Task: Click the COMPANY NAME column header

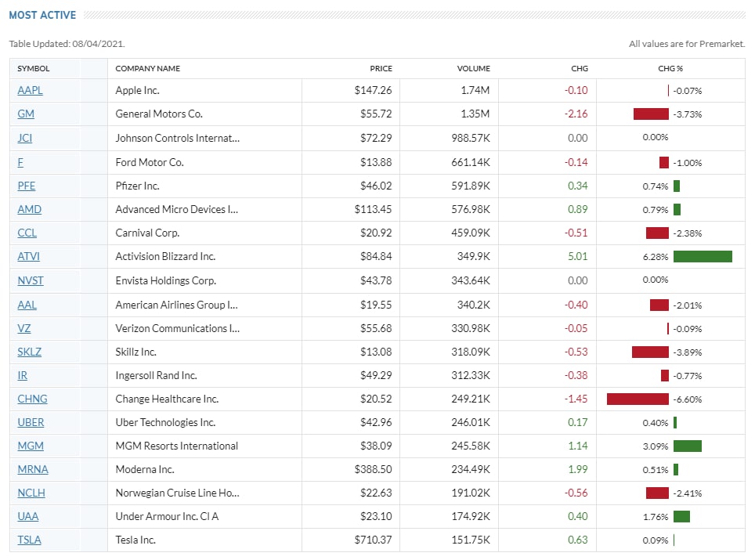Action: coord(148,68)
